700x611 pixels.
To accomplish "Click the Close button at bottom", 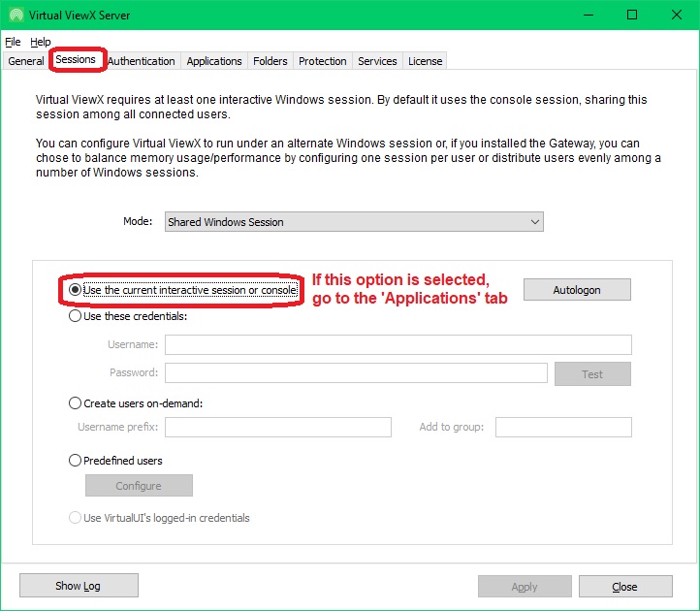I will click(626, 587).
